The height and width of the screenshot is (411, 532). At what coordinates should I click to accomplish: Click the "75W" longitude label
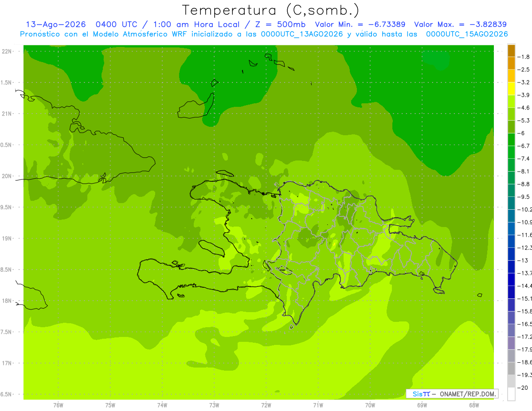[110, 405]
